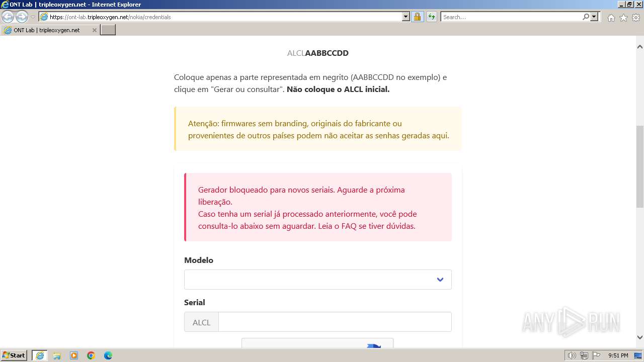
Task: Launch Edge from the taskbar
Action: (108, 355)
